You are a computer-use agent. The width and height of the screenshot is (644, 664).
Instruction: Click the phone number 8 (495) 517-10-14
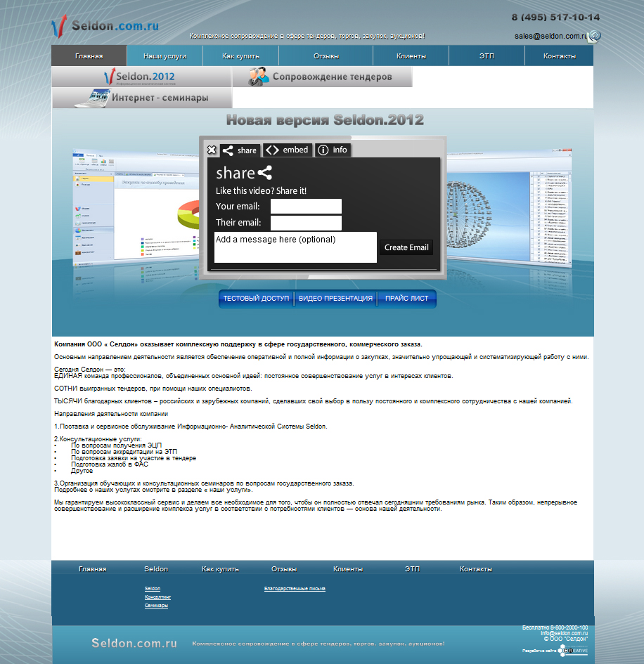[x=555, y=18]
